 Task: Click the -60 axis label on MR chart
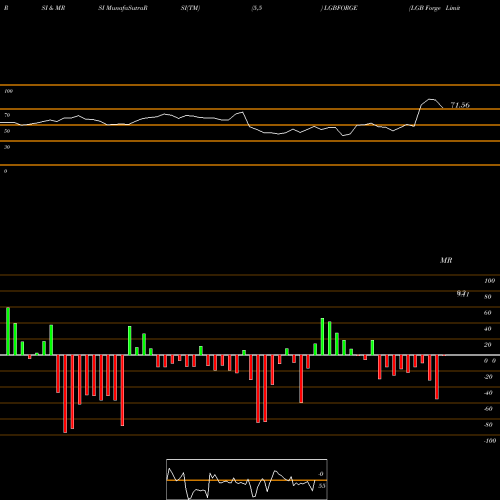point(488,409)
